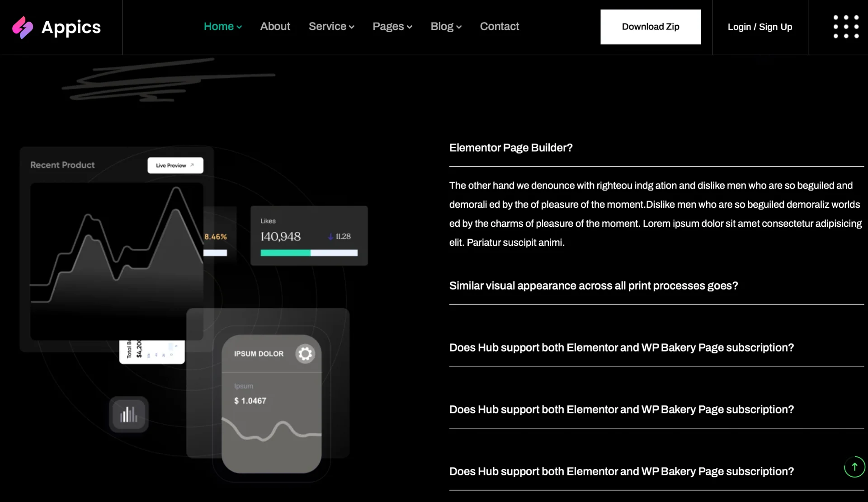Click the Download Zip button
The width and height of the screenshot is (868, 502).
pos(650,27)
